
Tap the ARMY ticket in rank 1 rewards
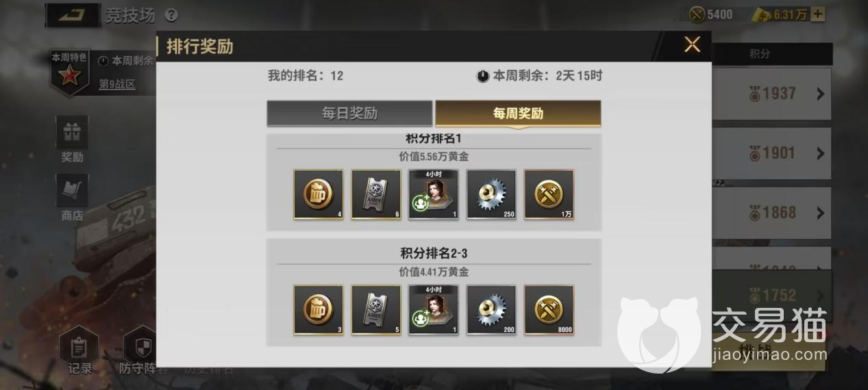pyautogui.click(x=376, y=194)
